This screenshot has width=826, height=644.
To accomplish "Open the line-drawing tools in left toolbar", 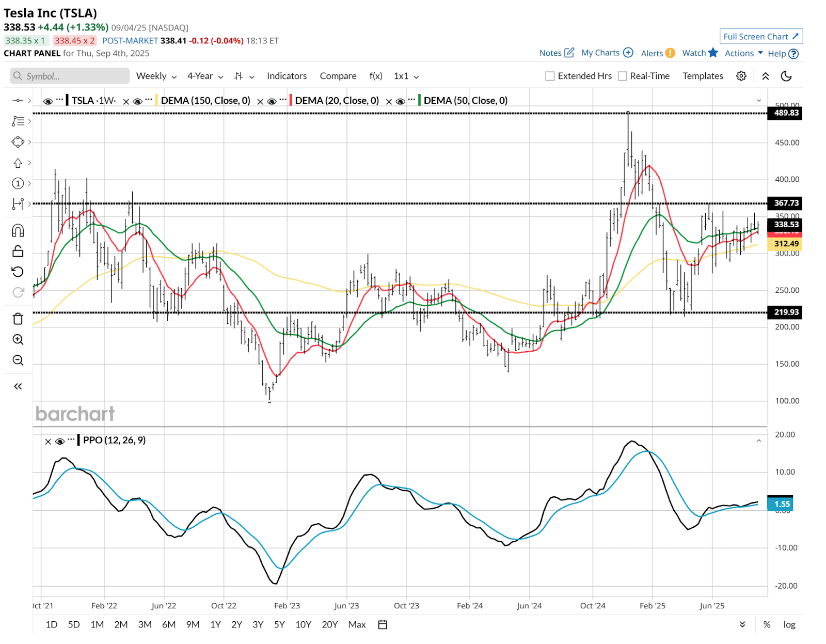I will pyautogui.click(x=18, y=121).
